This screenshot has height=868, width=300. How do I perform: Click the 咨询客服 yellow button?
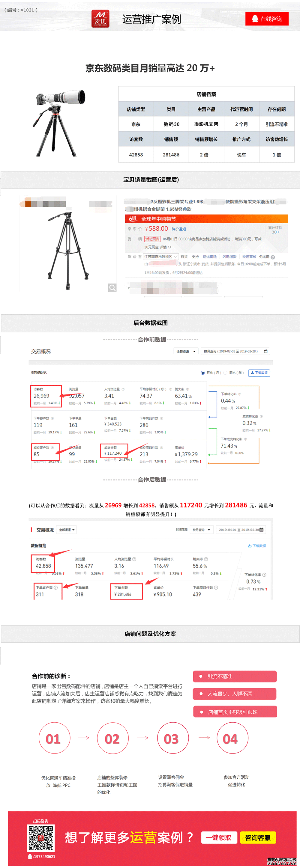click(x=258, y=838)
